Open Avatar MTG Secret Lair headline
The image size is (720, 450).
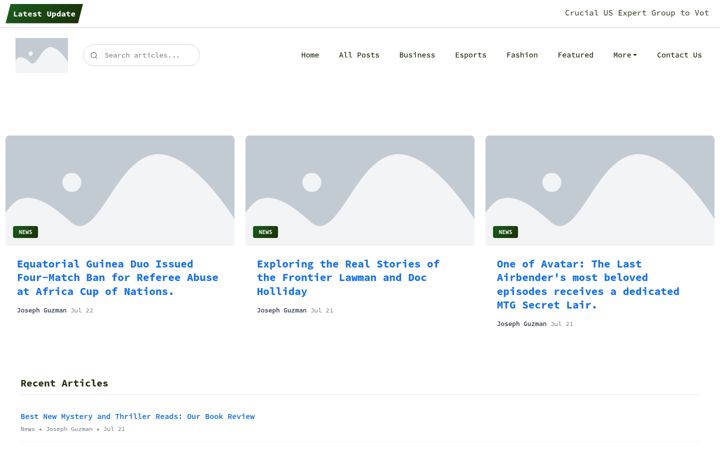[x=588, y=284]
